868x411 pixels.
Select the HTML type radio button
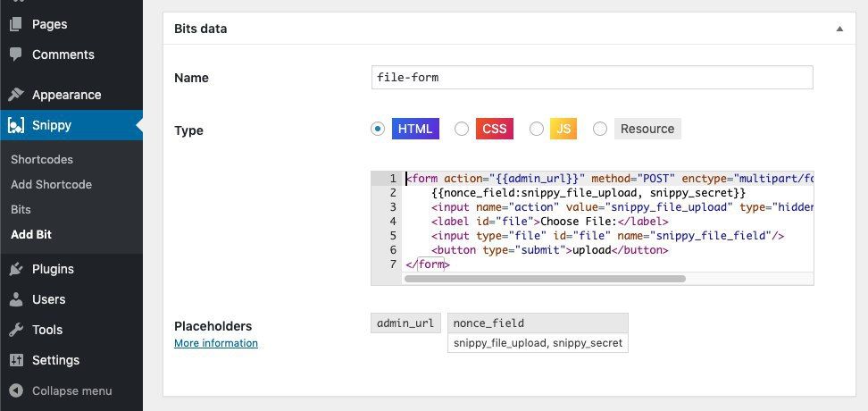378,129
